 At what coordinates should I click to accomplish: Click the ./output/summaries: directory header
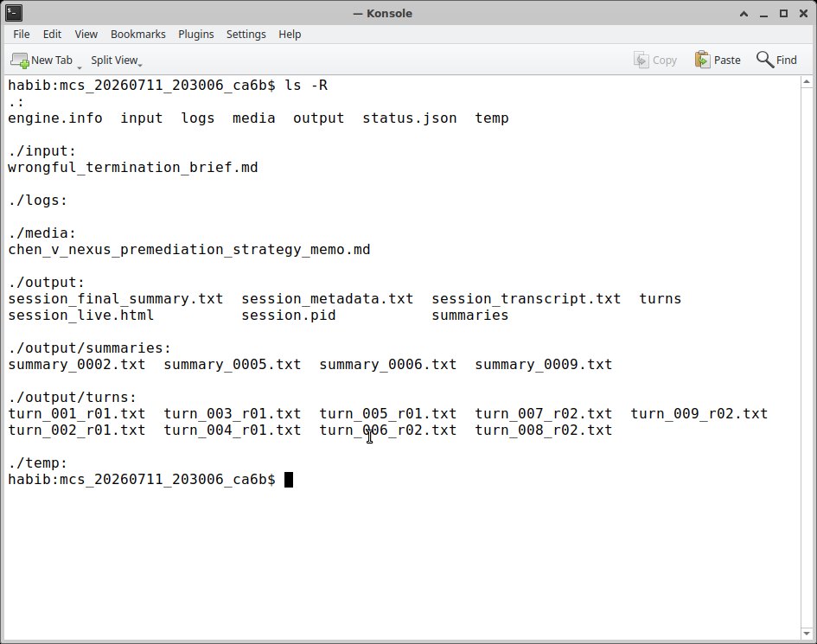pos(90,348)
